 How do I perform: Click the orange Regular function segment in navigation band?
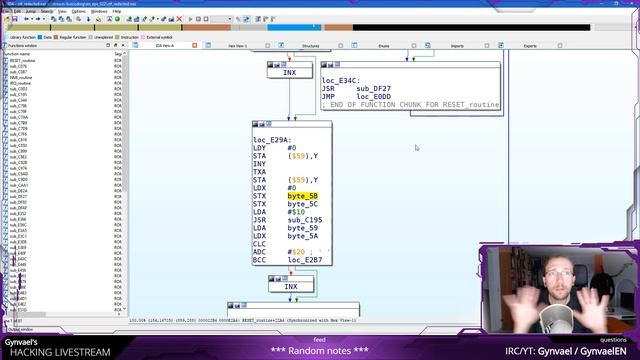(x=206, y=27)
